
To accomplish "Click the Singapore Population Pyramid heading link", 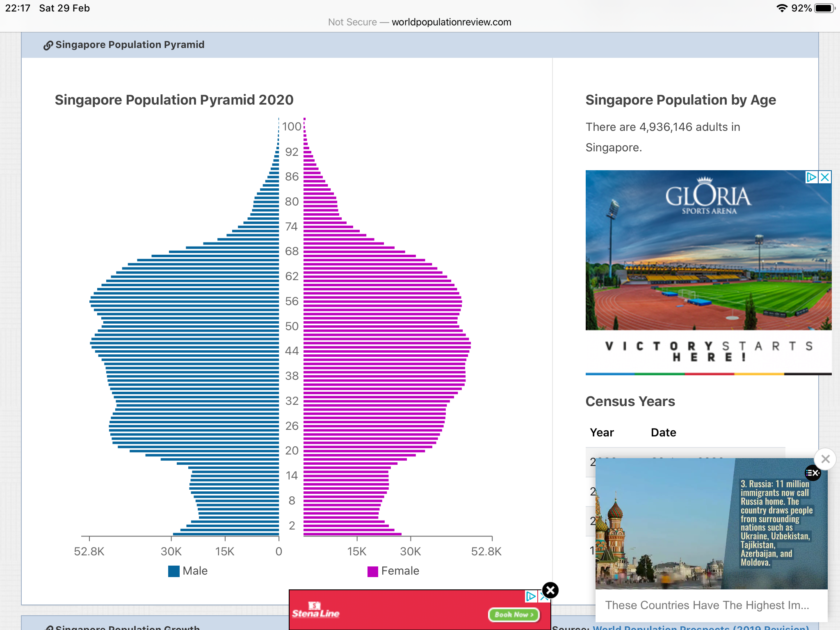I will (130, 45).
